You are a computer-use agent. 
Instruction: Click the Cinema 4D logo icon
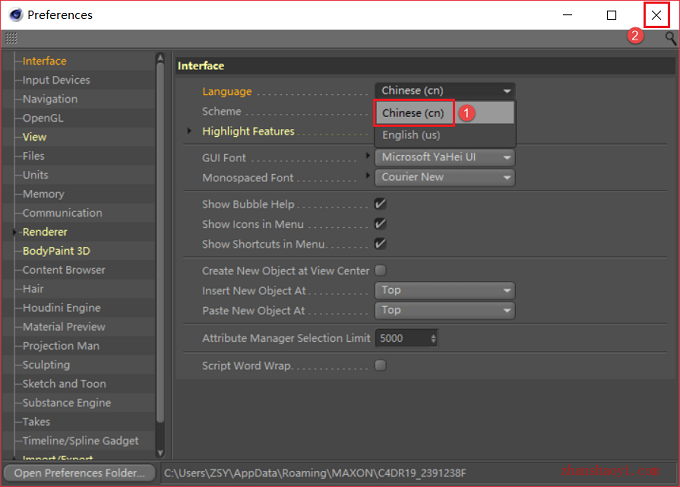(16, 15)
